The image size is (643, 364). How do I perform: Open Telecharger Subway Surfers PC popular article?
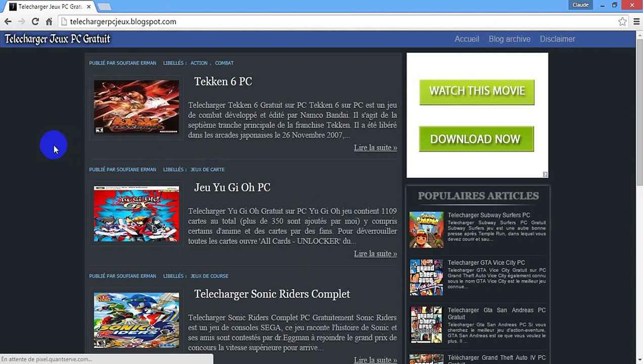tap(488, 215)
